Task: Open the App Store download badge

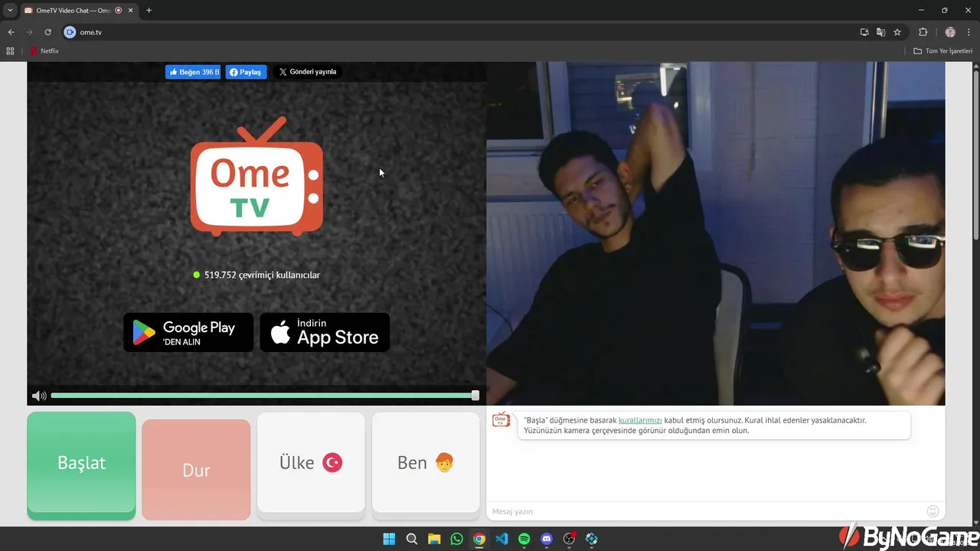Action: [325, 332]
